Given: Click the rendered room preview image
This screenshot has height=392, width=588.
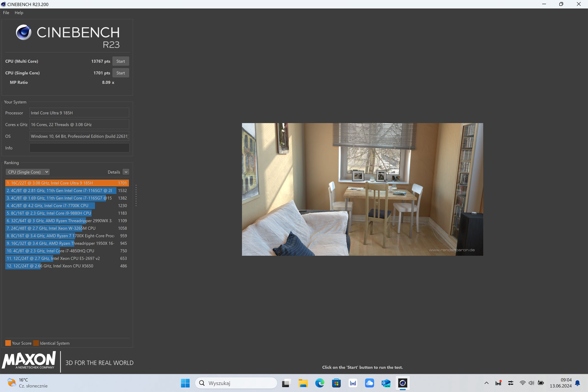Looking at the screenshot, I should click(x=362, y=189).
